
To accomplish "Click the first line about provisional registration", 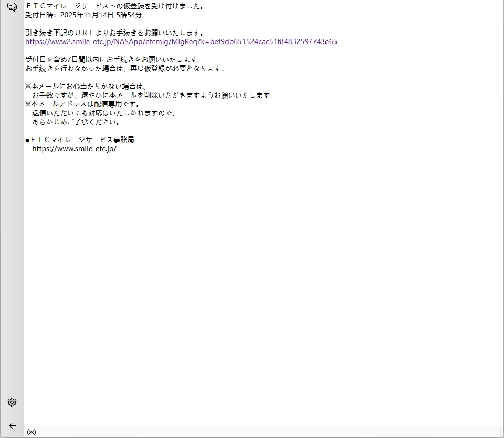I will click(x=114, y=6).
